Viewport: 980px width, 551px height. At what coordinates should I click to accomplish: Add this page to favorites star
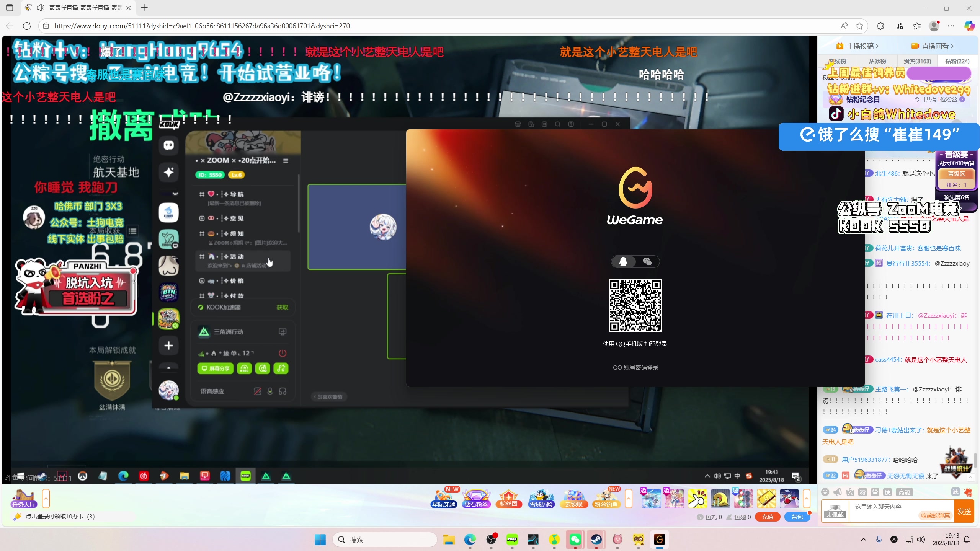point(859,26)
